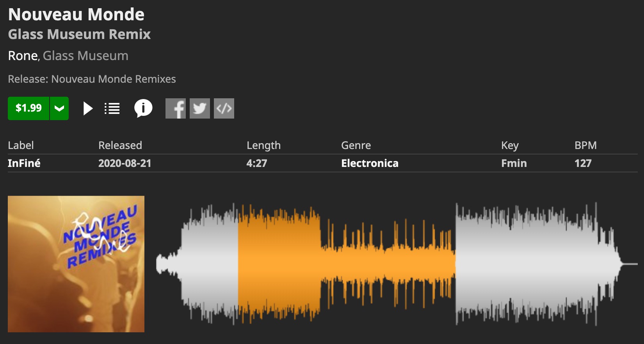Click Nouveau Monde Remixes album artwork
Viewport: 644px width, 344px height.
[x=76, y=264]
